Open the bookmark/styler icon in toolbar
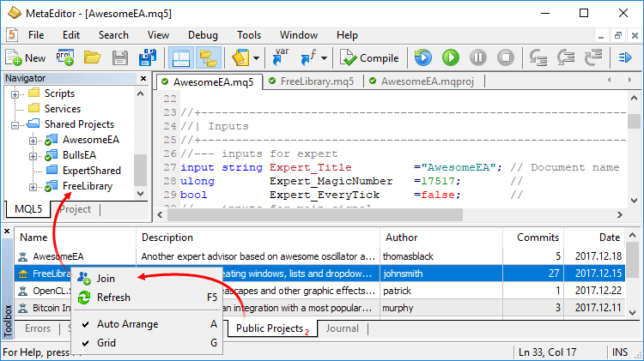The width and height of the screenshot is (644, 361). click(240, 57)
